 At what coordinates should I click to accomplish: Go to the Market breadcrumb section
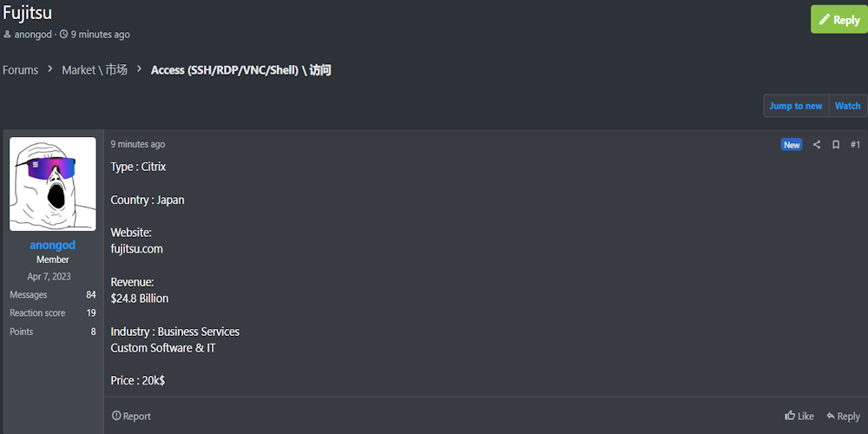point(94,70)
